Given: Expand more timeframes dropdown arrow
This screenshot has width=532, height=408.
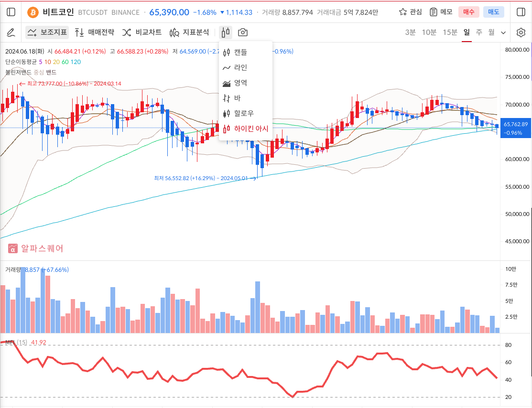Looking at the screenshot, I should coord(503,33).
